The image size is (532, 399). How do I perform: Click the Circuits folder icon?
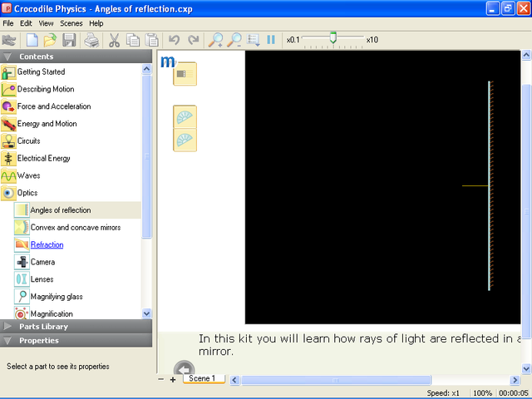click(x=8, y=141)
